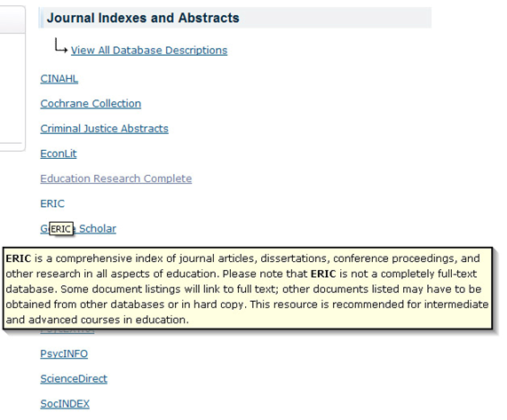The width and height of the screenshot is (507, 420).
Task: Go to Criminal Justice Abstracts
Action: tap(104, 129)
